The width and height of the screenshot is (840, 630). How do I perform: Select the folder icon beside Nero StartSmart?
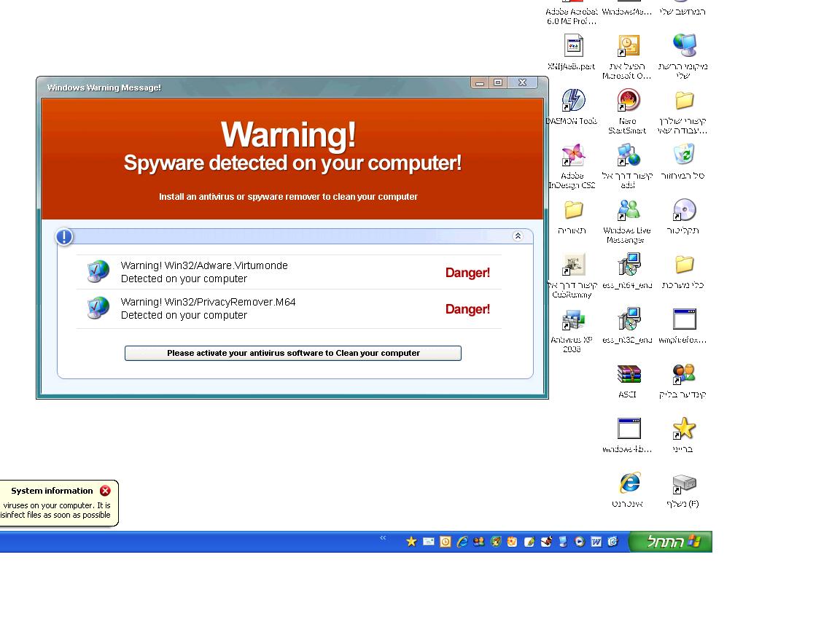click(x=684, y=100)
